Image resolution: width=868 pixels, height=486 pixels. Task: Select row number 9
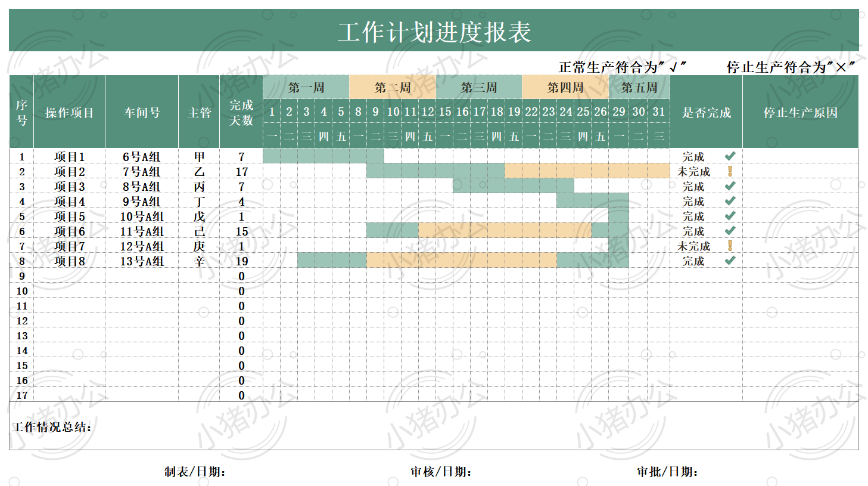click(21, 275)
